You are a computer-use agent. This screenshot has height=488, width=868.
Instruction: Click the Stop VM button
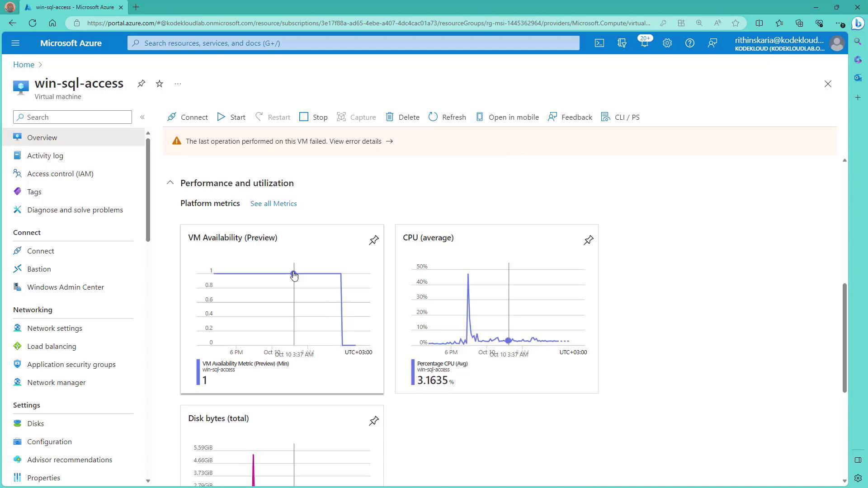[313, 117]
